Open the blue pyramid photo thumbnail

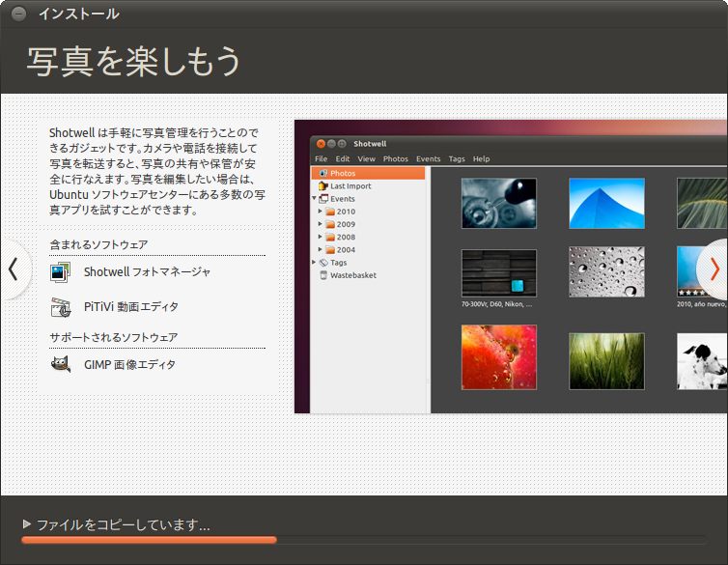606,204
